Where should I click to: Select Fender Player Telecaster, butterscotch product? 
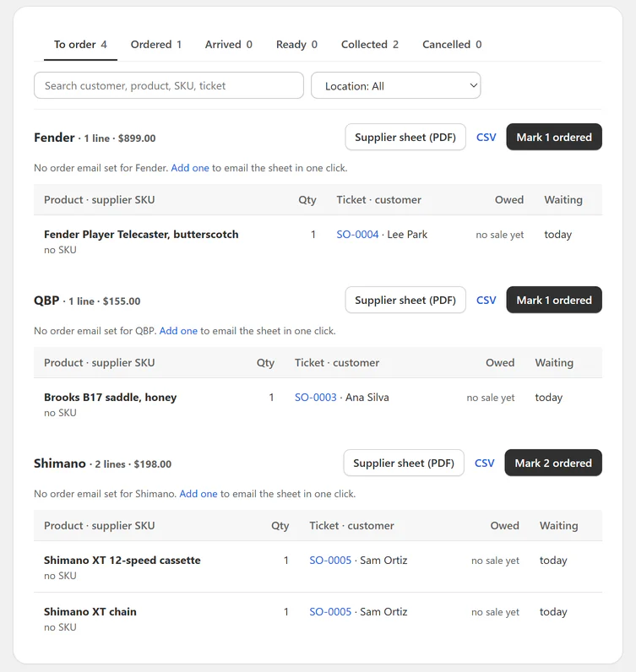[x=141, y=235]
